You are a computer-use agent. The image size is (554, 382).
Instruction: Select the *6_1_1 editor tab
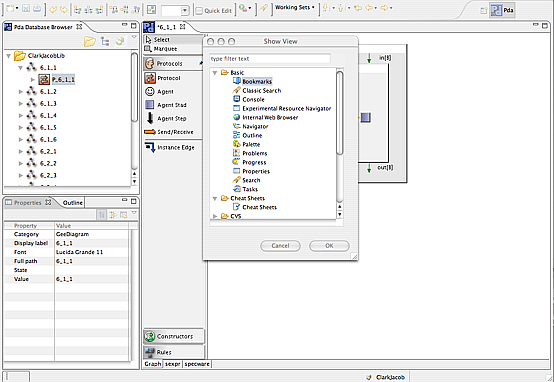coord(166,27)
